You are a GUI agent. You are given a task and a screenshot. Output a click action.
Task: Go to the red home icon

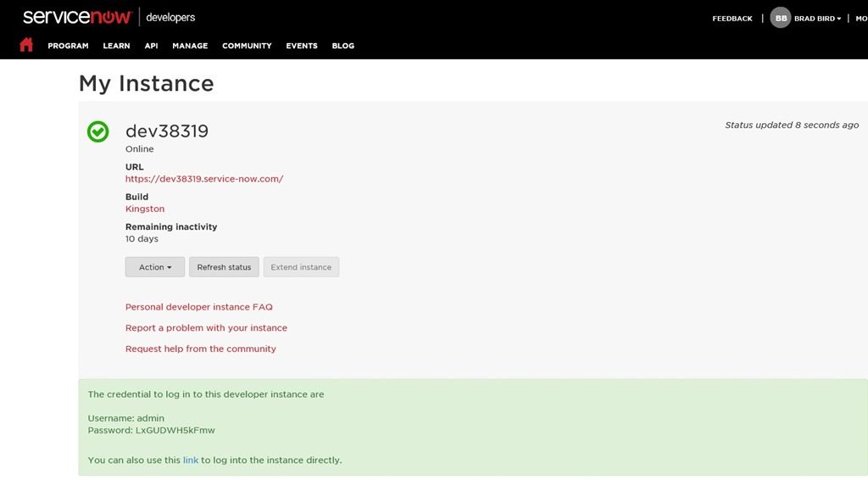pyautogui.click(x=26, y=45)
